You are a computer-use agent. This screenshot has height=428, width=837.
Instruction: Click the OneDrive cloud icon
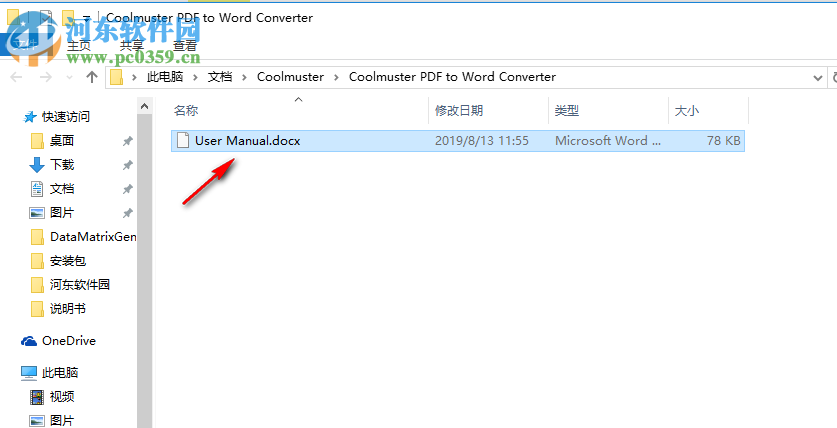[28, 341]
